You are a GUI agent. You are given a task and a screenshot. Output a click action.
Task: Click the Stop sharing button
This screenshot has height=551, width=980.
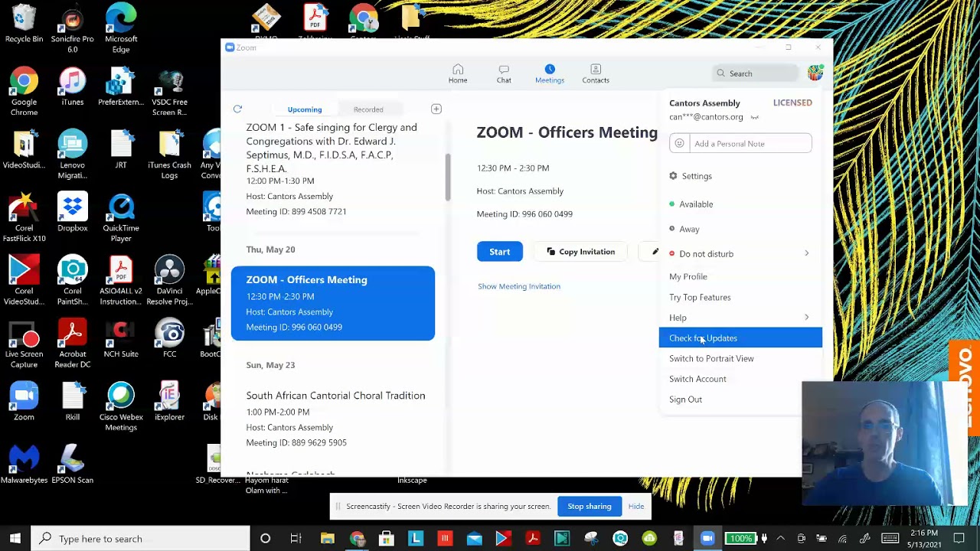(590, 507)
